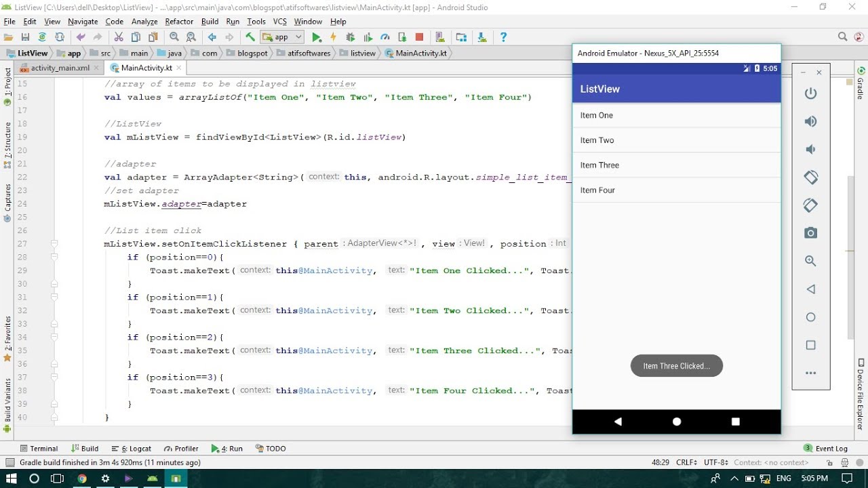Click the emulator volume down icon
Image resolution: width=868 pixels, height=488 pixels.
[810, 149]
